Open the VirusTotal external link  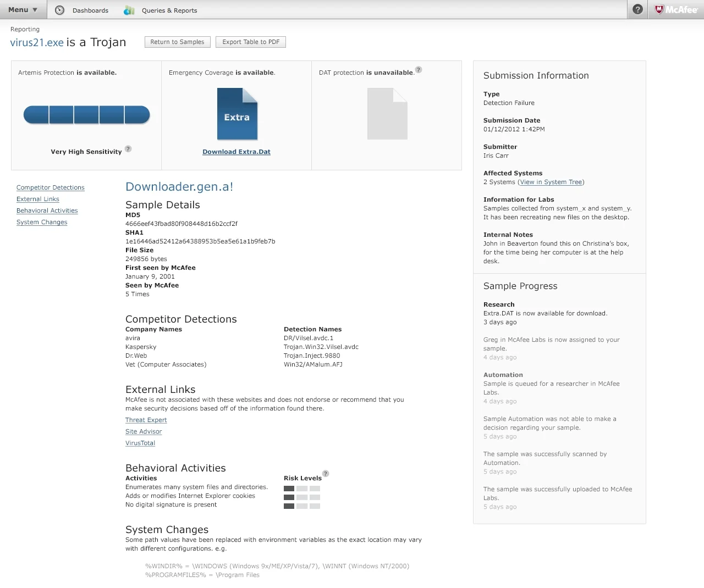click(140, 443)
